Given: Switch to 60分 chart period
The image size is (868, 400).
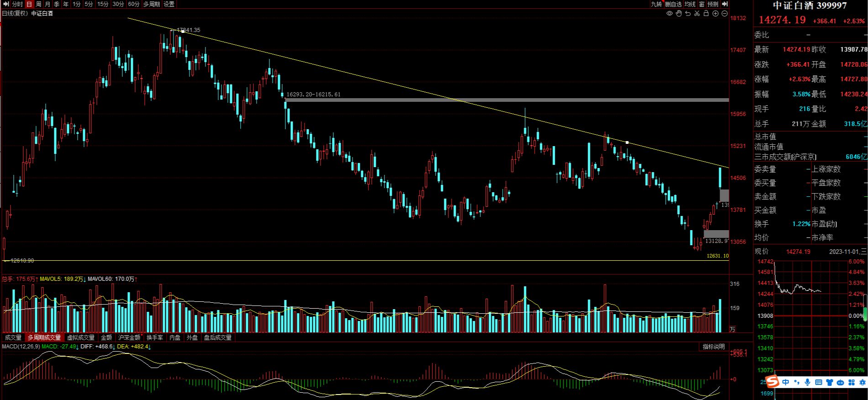Looking at the screenshot, I should click(134, 4).
